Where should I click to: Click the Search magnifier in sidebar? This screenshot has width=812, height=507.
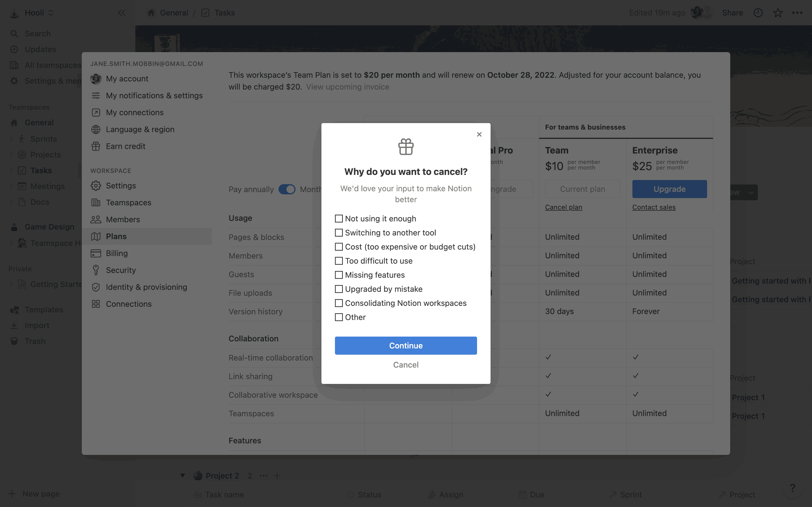tap(14, 34)
